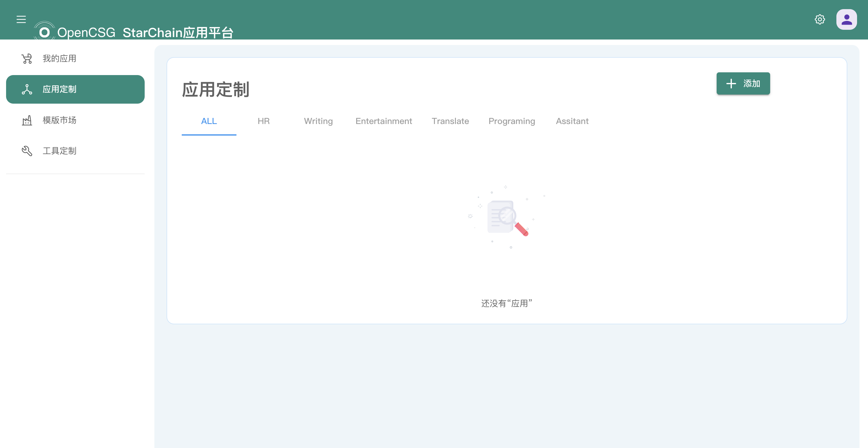
Task: Open the settings gear icon
Action: pos(820,19)
